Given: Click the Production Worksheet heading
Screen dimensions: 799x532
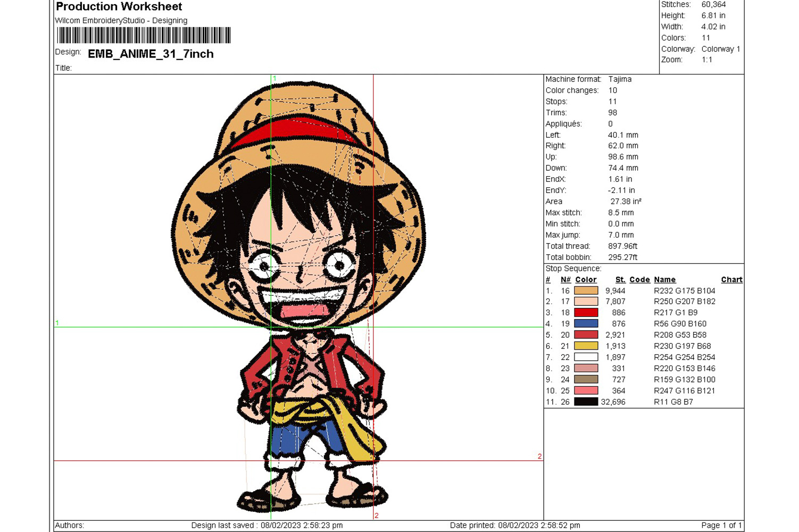Looking at the screenshot, I should [119, 6].
